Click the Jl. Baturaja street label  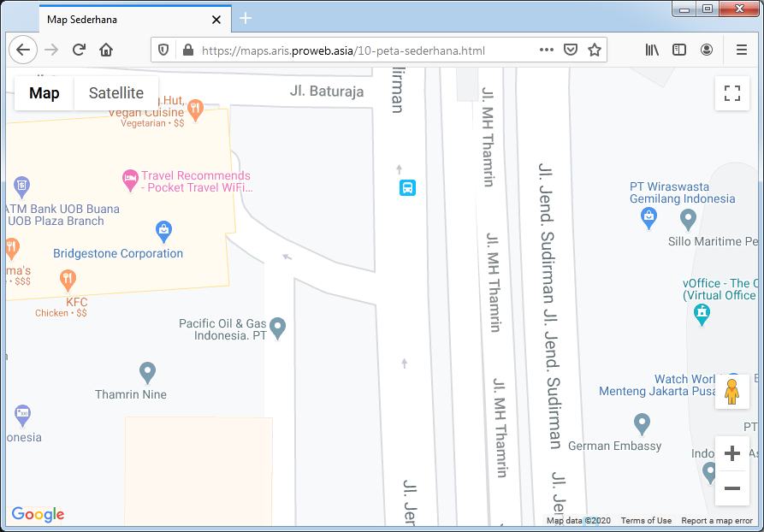pos(327,92)
